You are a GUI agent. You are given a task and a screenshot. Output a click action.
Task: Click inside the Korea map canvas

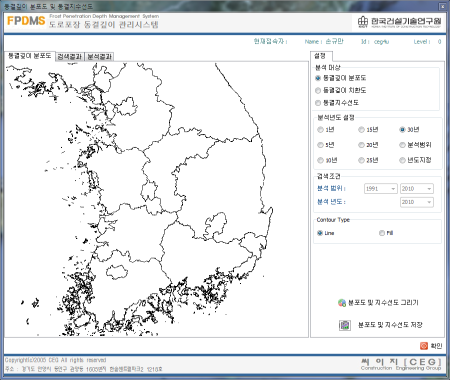click(x=156, y=199)
